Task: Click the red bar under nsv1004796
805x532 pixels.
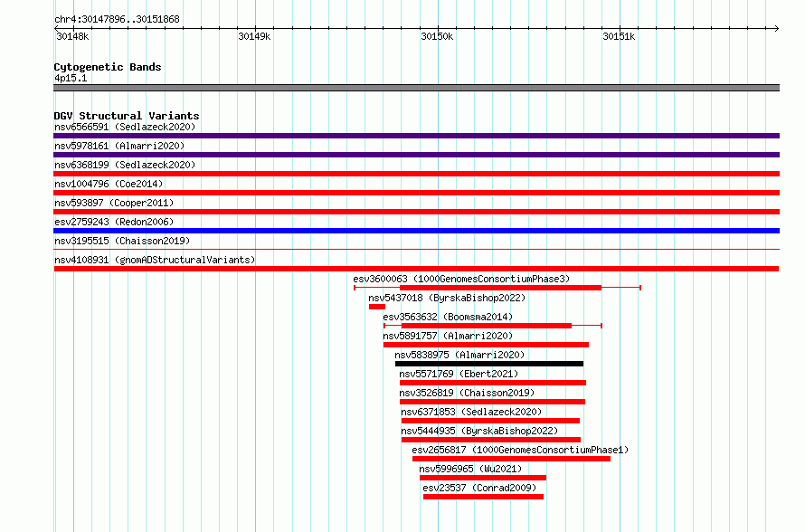Action: click(x=416, y=193)
